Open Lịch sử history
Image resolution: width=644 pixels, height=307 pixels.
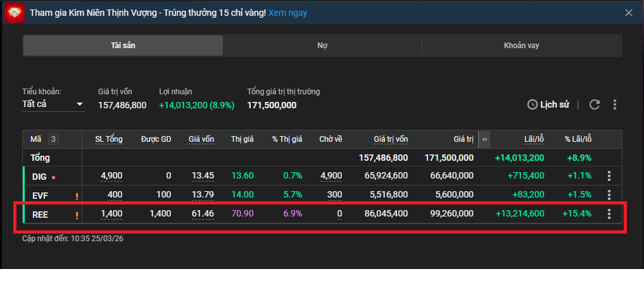pos(548,104)
